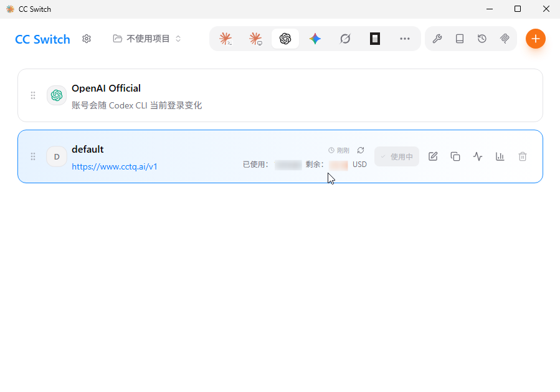Click the D avatar of default provider
The height and width of the screenshot is (392, 560).
(x=57, y=156)
